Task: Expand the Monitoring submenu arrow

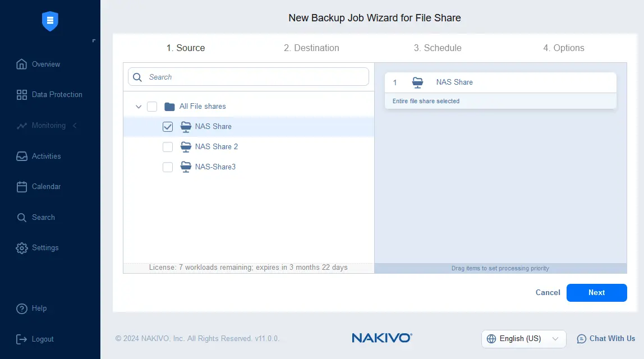Action: click(75, 126)
